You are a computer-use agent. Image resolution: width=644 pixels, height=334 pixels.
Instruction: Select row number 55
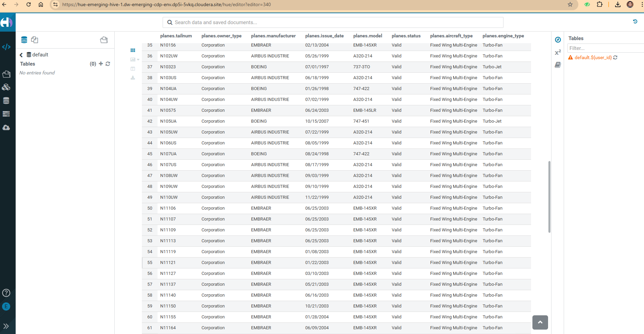150,263
